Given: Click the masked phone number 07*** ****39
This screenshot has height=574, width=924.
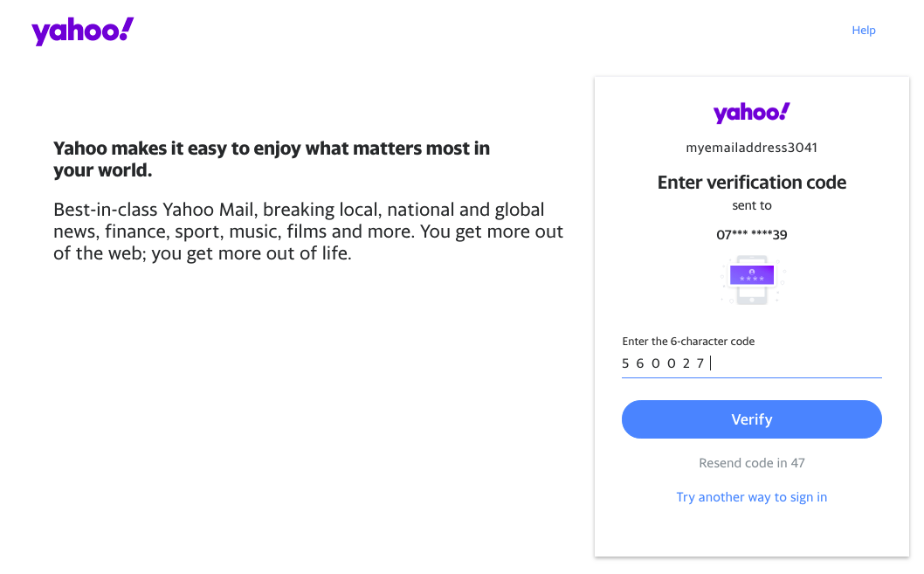Looking at the screenshot, I should (x=751, y=234).
